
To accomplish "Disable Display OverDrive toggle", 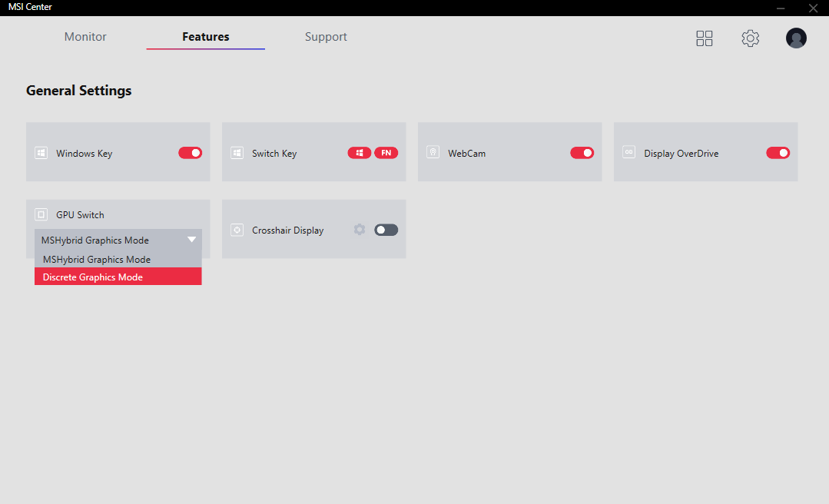I will click(x=778, y=153).
